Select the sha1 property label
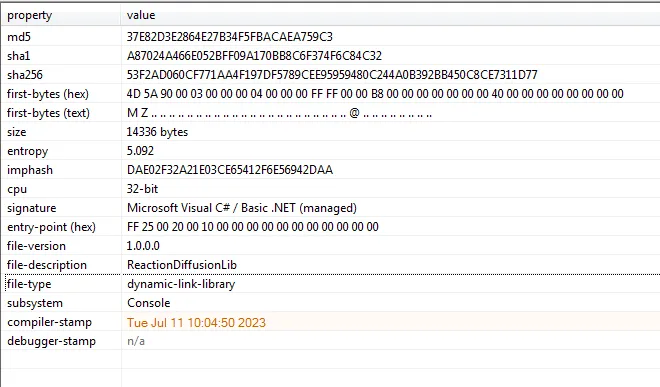 click(x=19, y=56)
